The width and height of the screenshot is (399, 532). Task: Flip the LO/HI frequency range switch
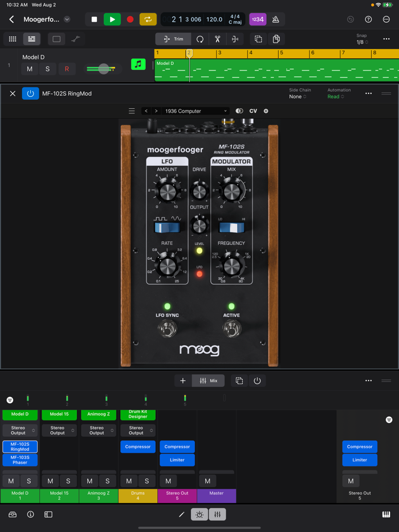(231, 228)
